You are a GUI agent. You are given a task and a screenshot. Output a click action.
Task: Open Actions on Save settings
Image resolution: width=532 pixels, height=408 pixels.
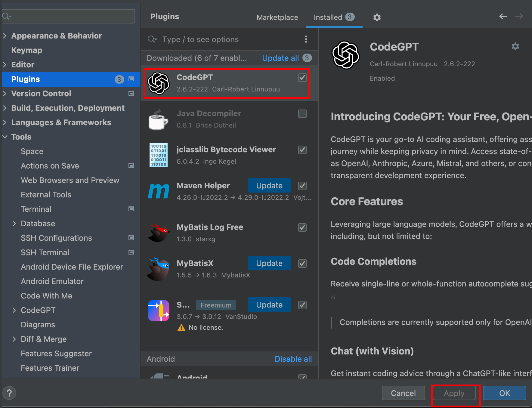pyautogui.click(x=50, y=165)
